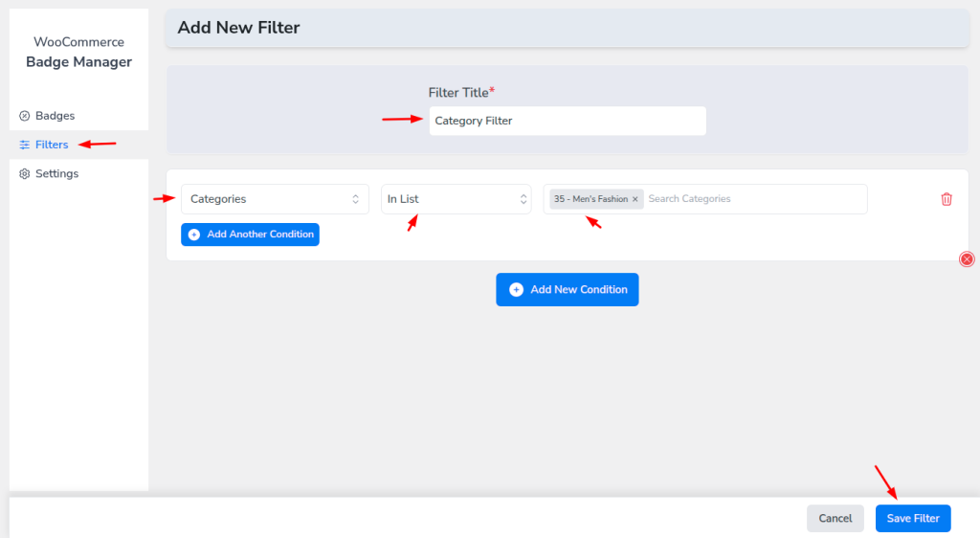Screen dimensions: 980x538
Task: Click plus icon on Add New Condition
Action: click(516, 289)
